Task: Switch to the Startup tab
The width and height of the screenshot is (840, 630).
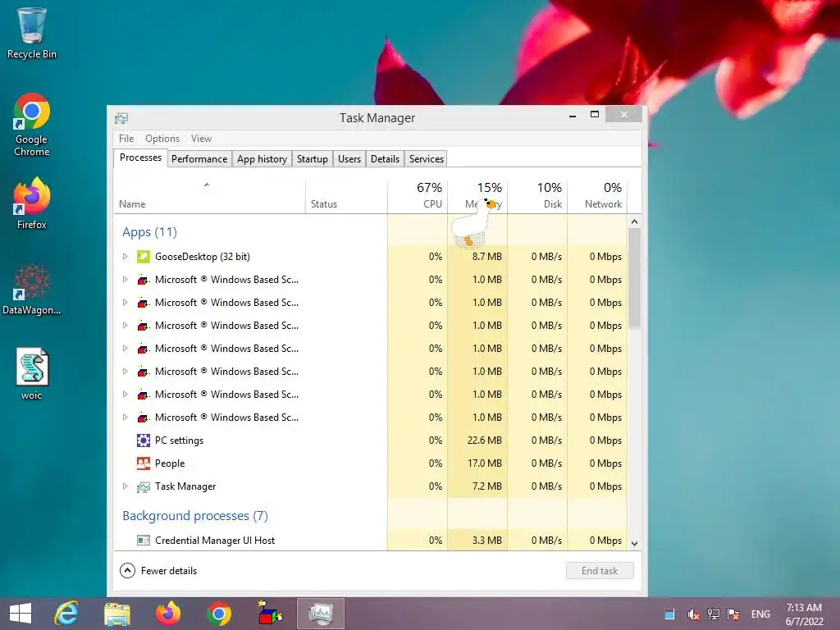Action: coord(313,159)
